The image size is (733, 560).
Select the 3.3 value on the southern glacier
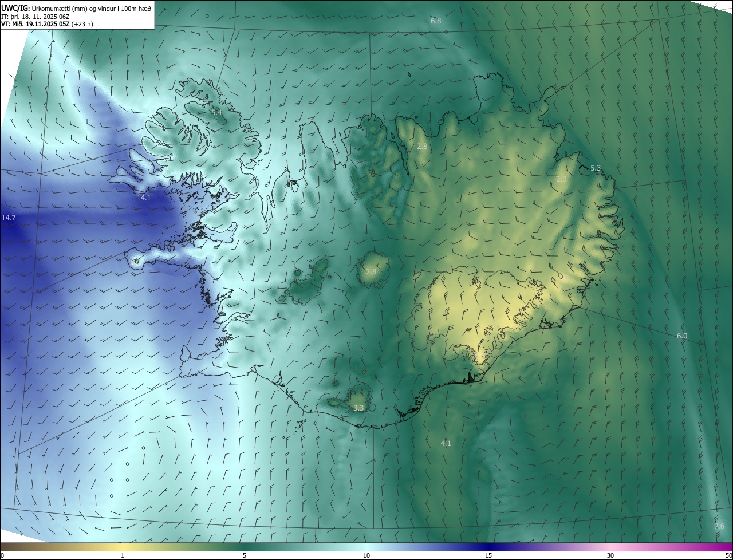(358, 408)
